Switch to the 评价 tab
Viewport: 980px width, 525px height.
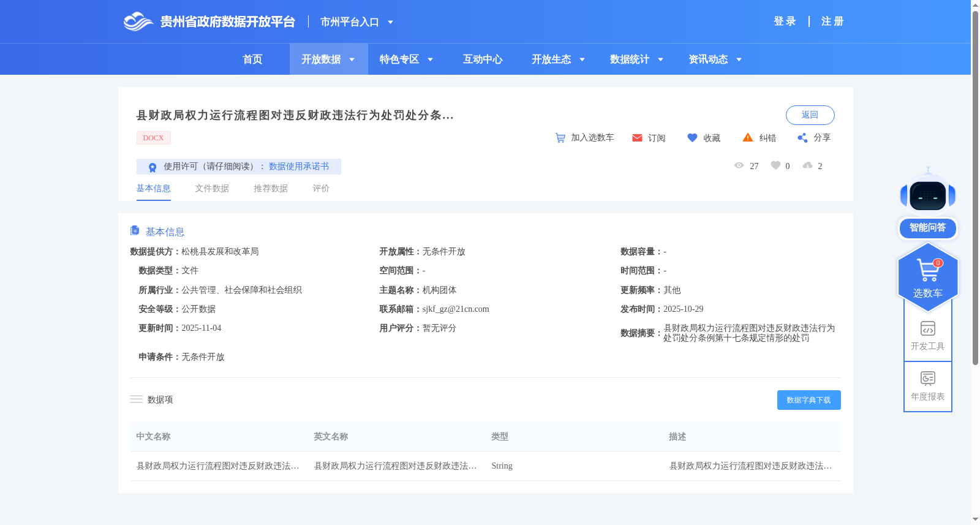click(321, 189)
